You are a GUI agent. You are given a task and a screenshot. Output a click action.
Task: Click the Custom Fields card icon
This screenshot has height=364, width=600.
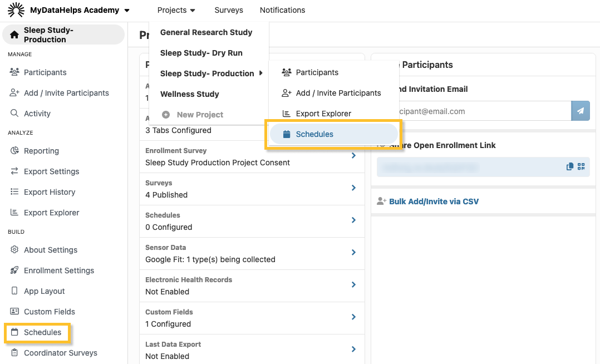(14, 312)
